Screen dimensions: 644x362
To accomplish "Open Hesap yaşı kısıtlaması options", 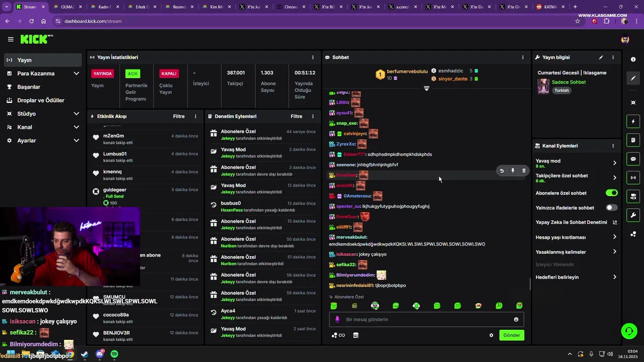I will point(614,237).
